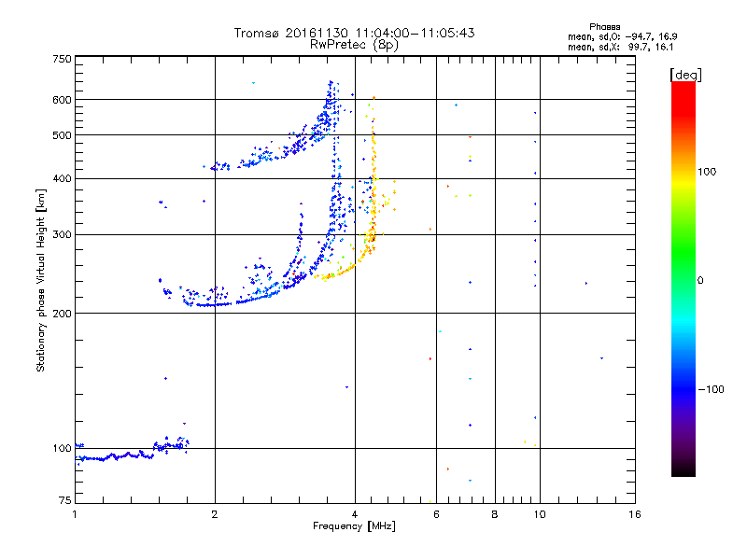Click the "Phases" heading at top right

[604, 27]
